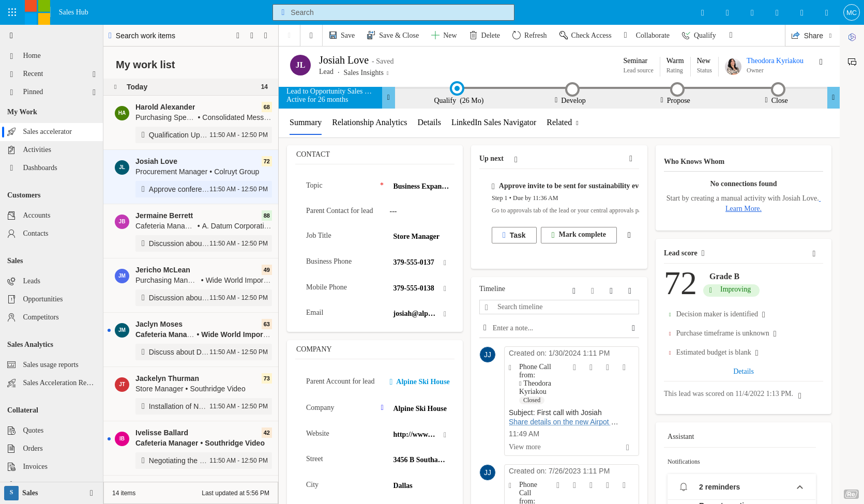Click the New record command
The image size is (864, 504).
(444, 35)
